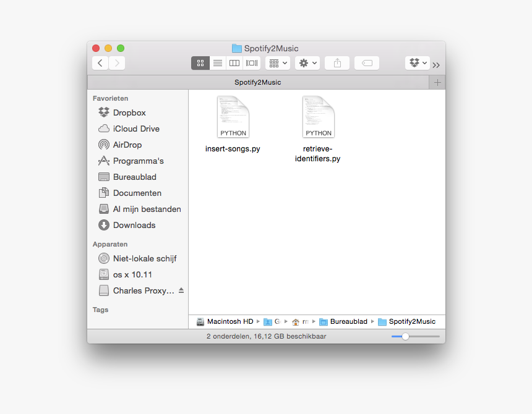Open Programma's in the sidebar
Image resolution: width=532 pixels, height=414 pixels.
137,161
